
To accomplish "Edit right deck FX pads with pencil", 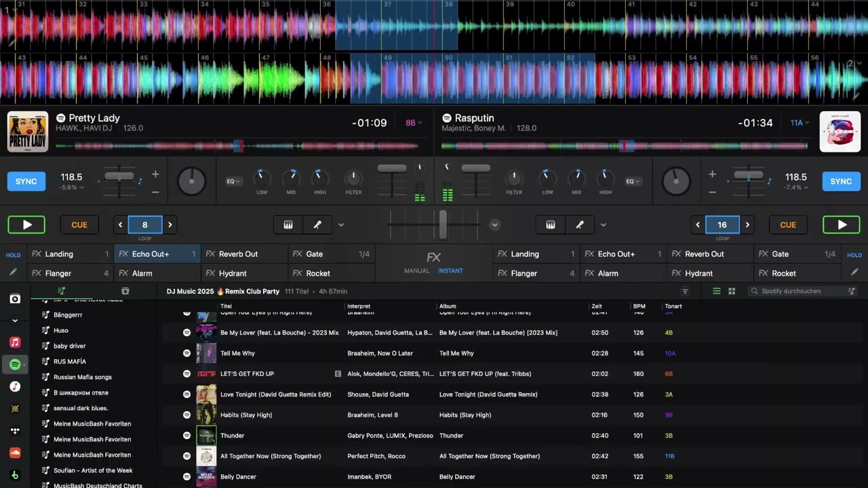I will 854,272.
